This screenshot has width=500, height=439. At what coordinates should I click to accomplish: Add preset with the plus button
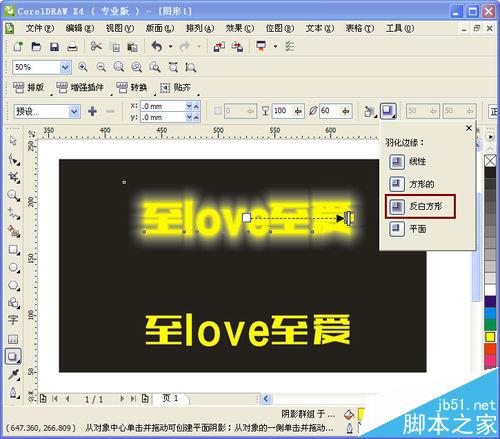point(92,111)
